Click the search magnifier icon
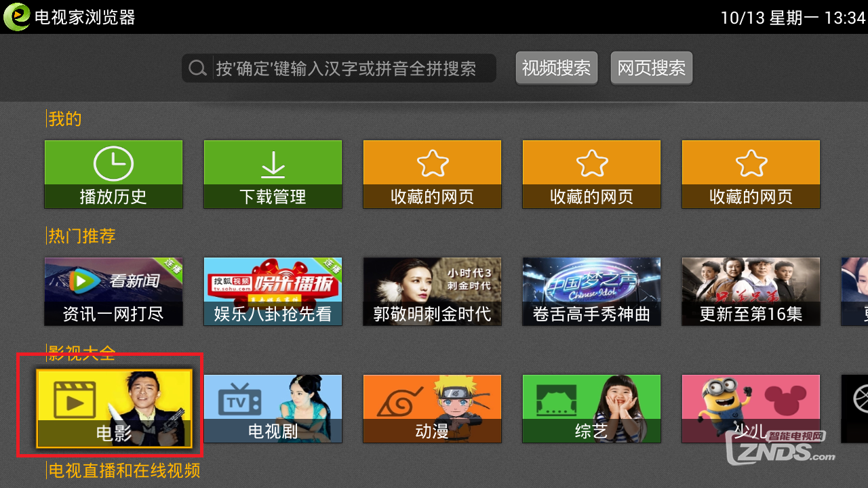 point(197,68)
